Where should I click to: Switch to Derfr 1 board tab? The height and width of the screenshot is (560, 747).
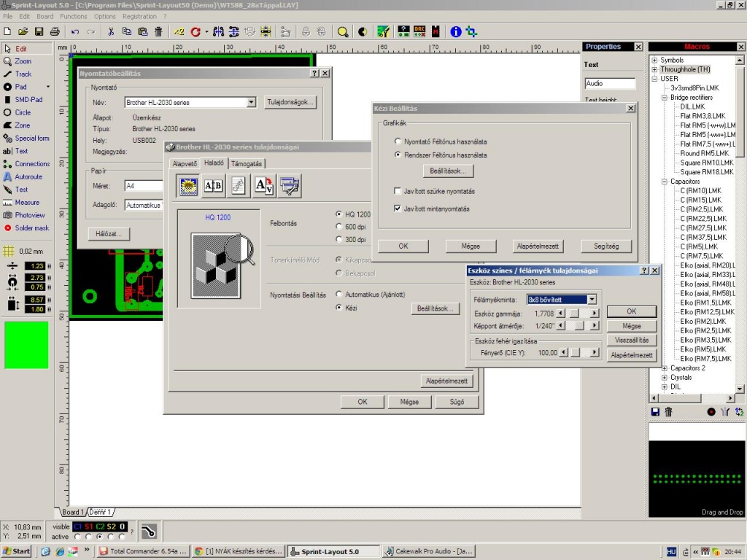click(x=100, y=513)
